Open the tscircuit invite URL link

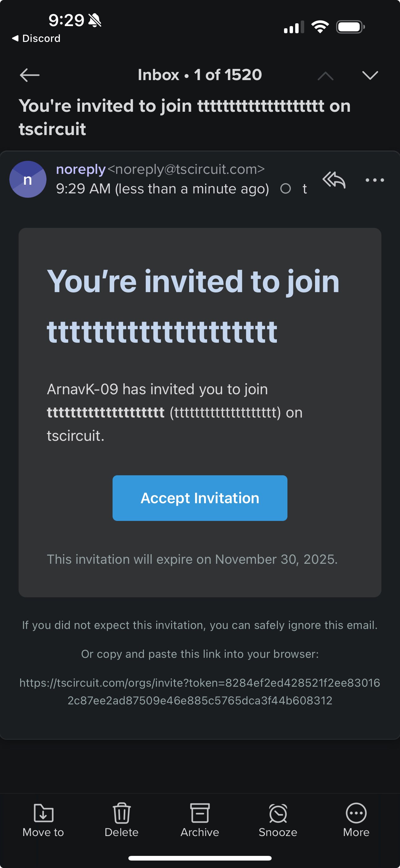200,691
